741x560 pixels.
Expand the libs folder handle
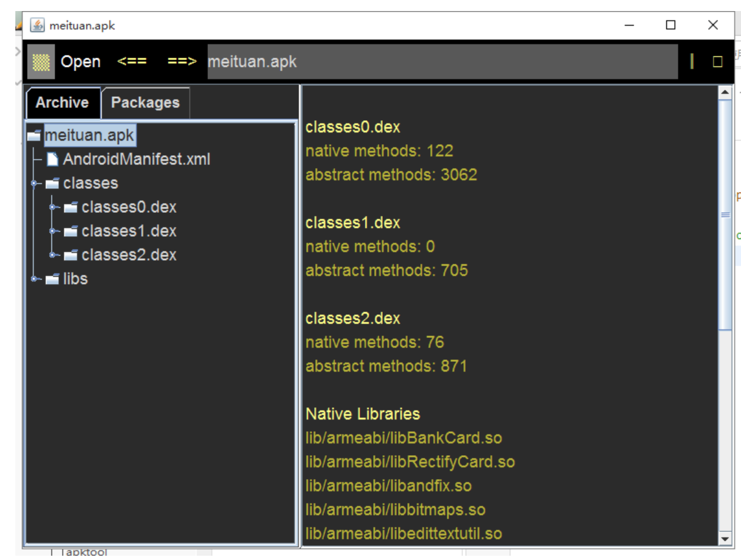[34, 278]
